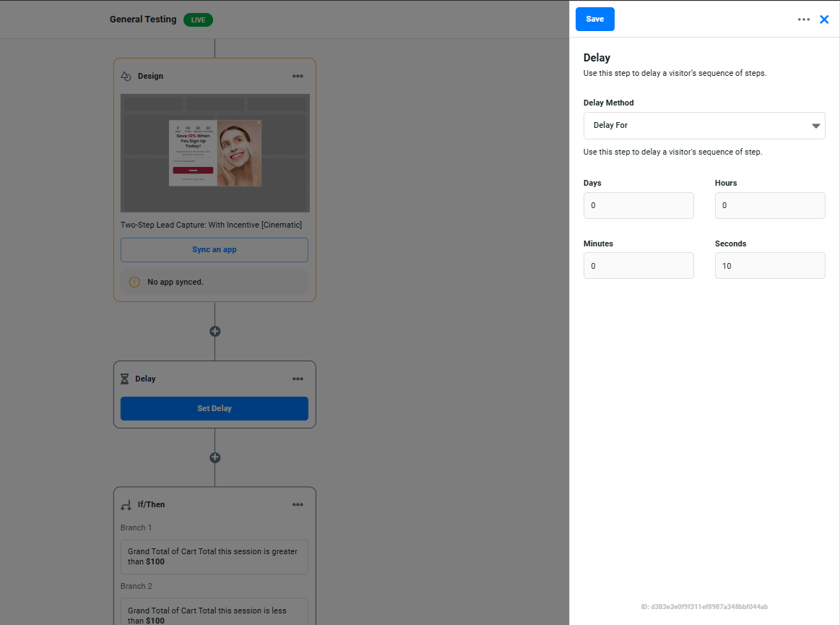Click the If/Then branch icon
The width and height of the screenshot is (840, 625).
pos(126,504)
